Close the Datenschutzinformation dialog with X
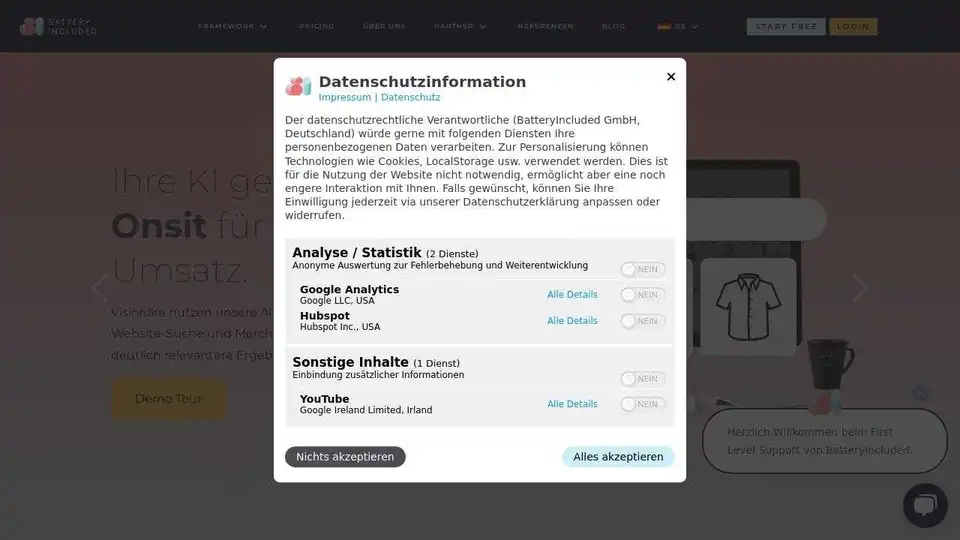960x540 pixels. pos(671,77)
